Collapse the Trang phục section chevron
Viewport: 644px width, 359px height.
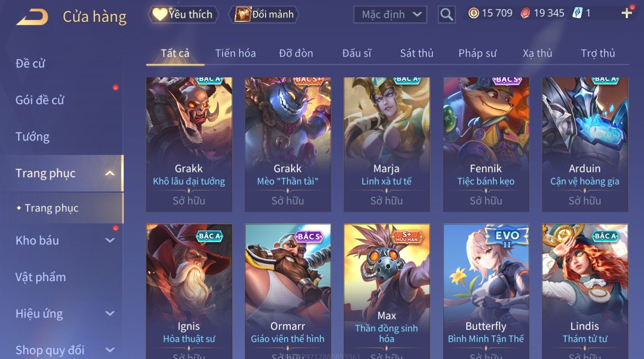[x=110, y=173]
